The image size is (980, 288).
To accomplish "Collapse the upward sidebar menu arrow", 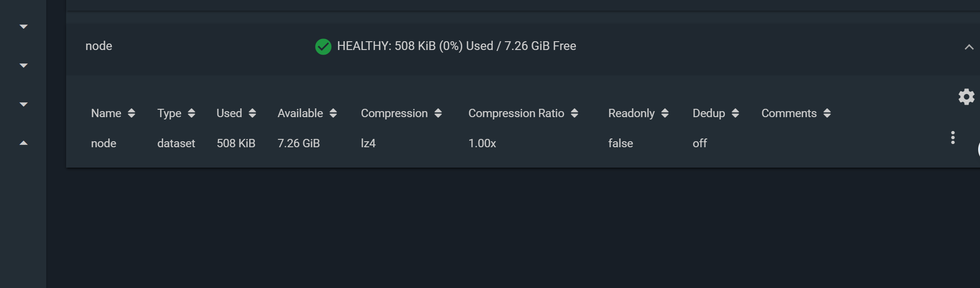I will [24, 143].
